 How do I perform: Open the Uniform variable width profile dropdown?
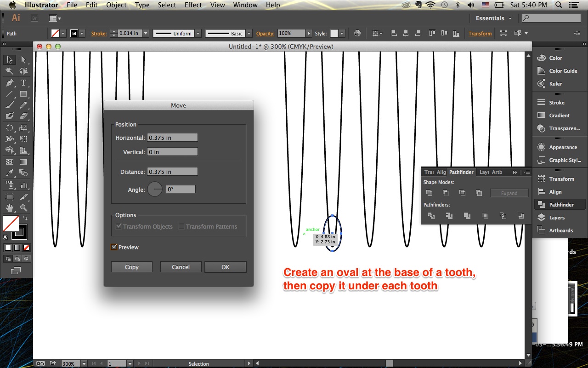pyautogui.click(x=198, y=33)
